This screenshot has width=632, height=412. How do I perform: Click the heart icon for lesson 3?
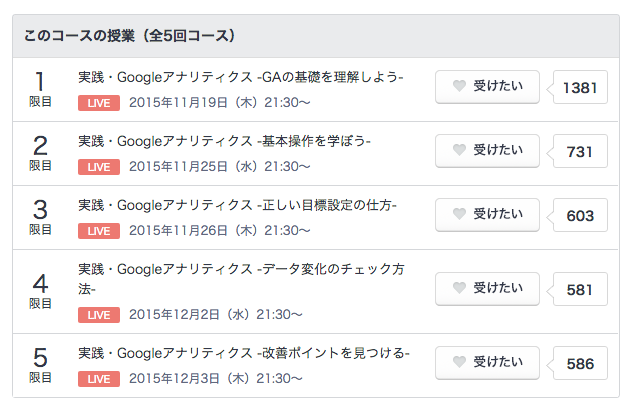(x=459, y=214)
